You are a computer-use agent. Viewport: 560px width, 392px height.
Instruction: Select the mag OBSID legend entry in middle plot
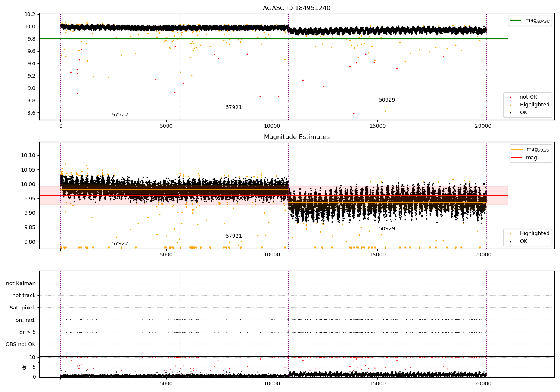tap(531, 149)
